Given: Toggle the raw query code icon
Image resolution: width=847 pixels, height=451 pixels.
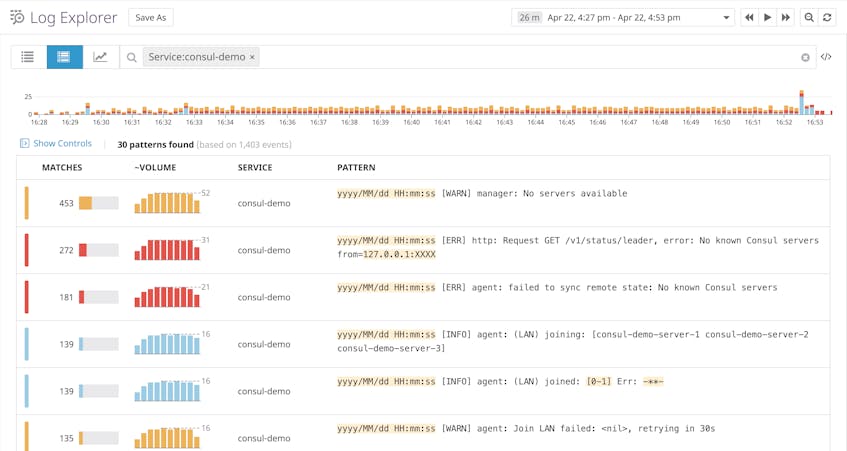Looking at the screenshot, I should (x=826, y=57).
